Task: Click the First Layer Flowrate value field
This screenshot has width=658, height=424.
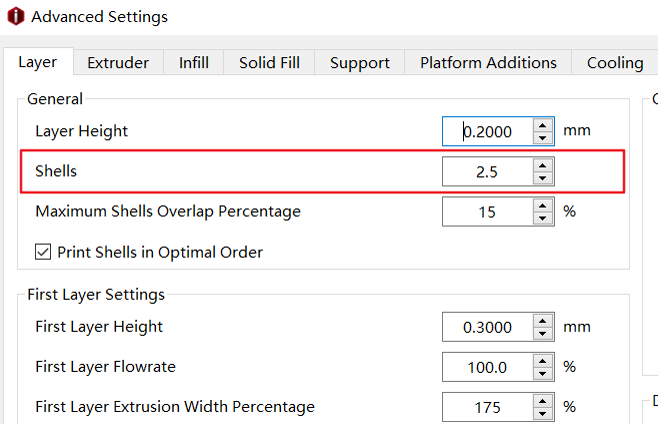Action: 488,367
